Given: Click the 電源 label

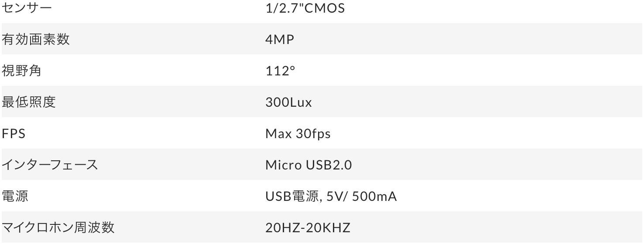Looking at the screenshot, I should pyautogui.click(x=15, y=196).
